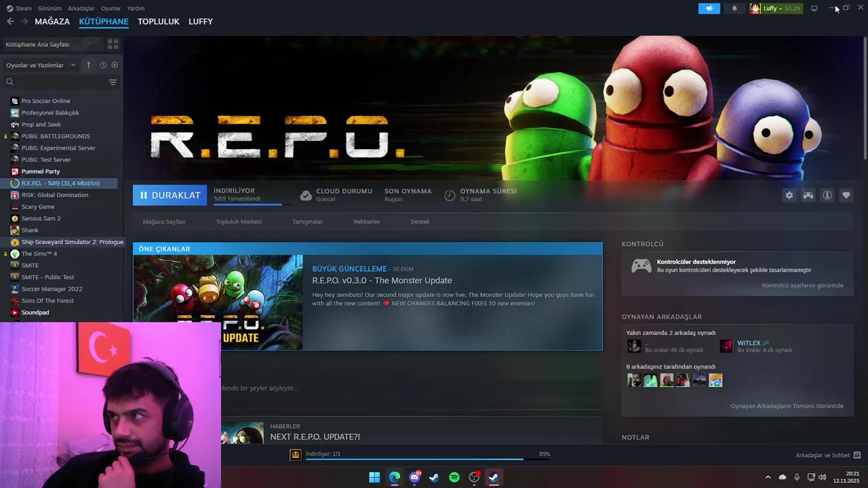
Task: Click the announcements megaphone icon
Action: point(709,9)
